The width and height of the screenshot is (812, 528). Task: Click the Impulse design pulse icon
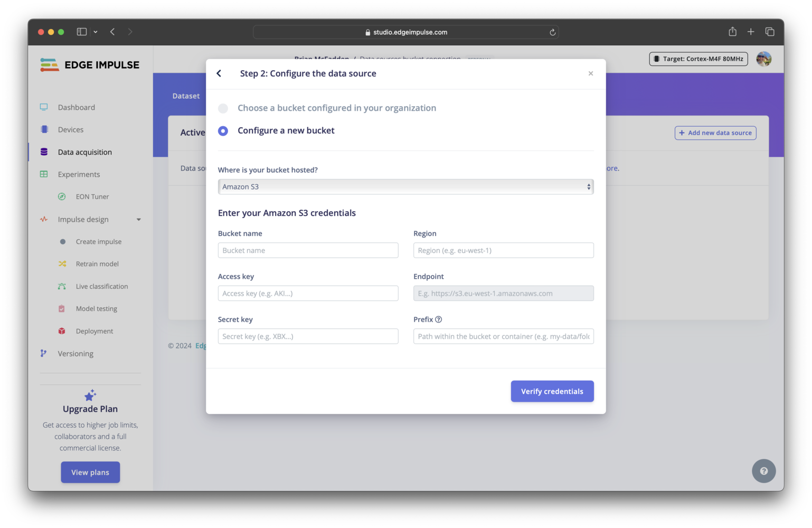[x=44, y=219]
